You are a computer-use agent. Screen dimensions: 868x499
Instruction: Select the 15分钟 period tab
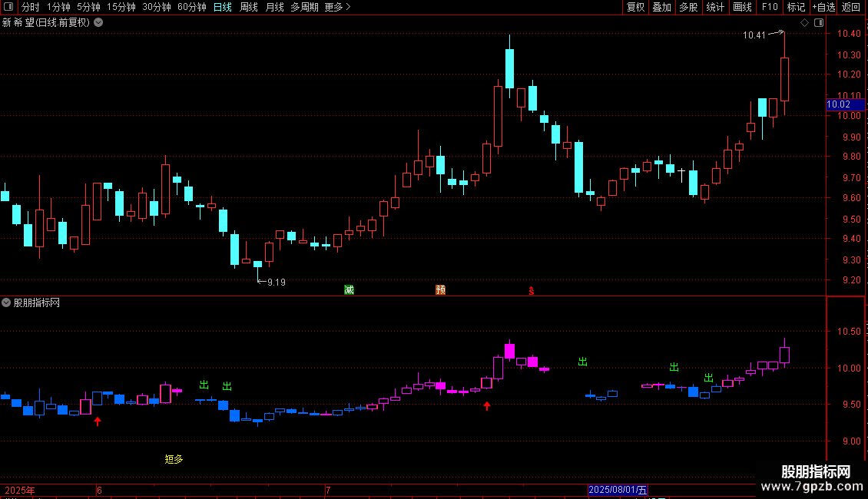click(121, 7)
